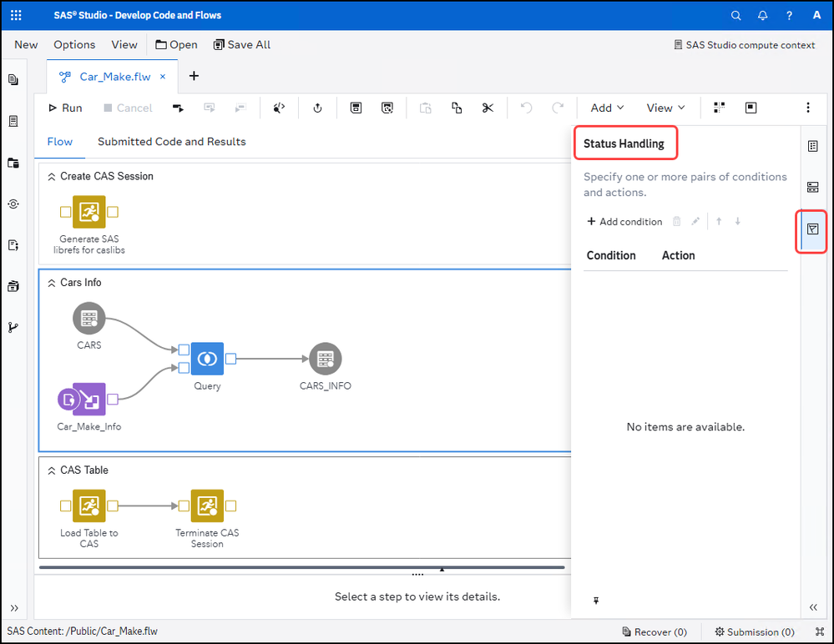Click the search magnifier icon

tap(735, 15)
